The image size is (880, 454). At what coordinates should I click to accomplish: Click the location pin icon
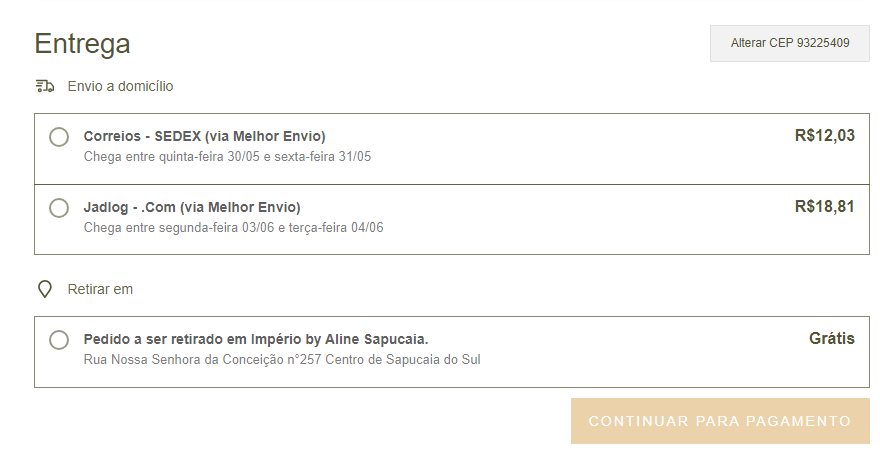pyautogui.click(x=44, y=290)
